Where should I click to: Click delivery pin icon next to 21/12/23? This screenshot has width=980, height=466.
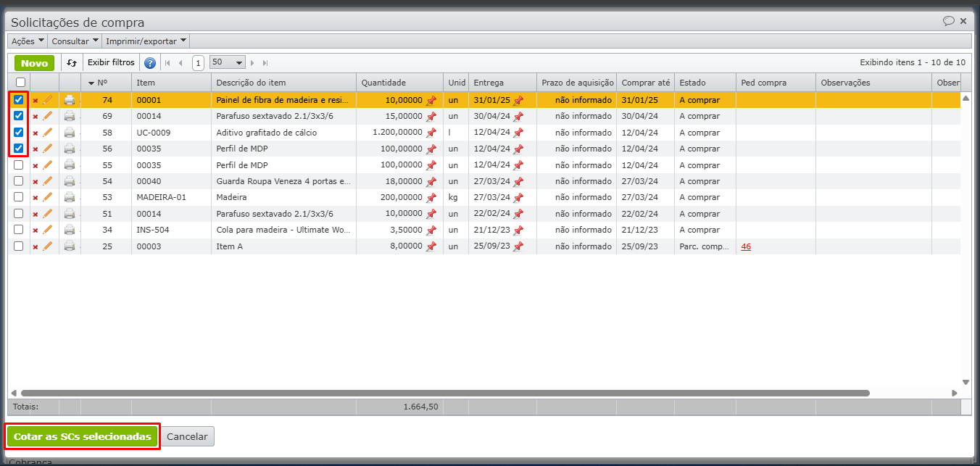point(518,230)
